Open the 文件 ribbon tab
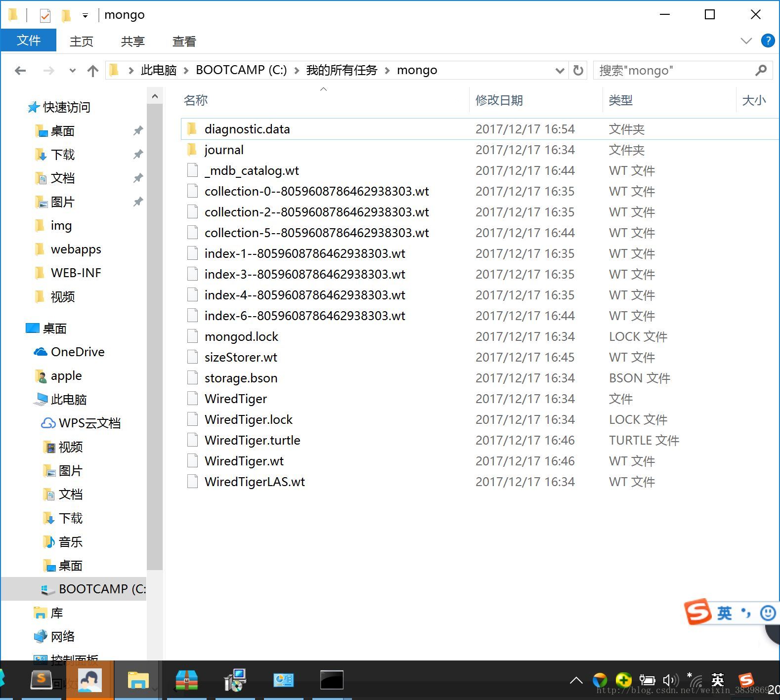The image size is (780, 700). coord(28,41)
